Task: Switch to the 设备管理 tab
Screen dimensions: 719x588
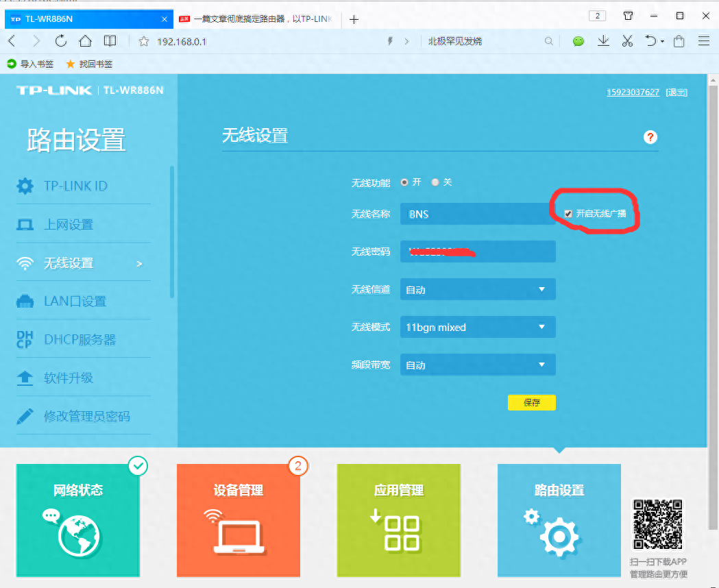Action: pos(238,519)
